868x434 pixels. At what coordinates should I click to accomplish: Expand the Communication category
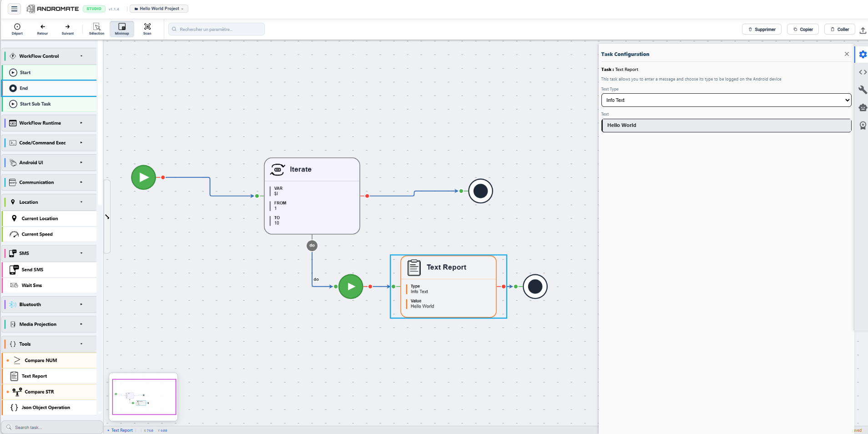49,182
